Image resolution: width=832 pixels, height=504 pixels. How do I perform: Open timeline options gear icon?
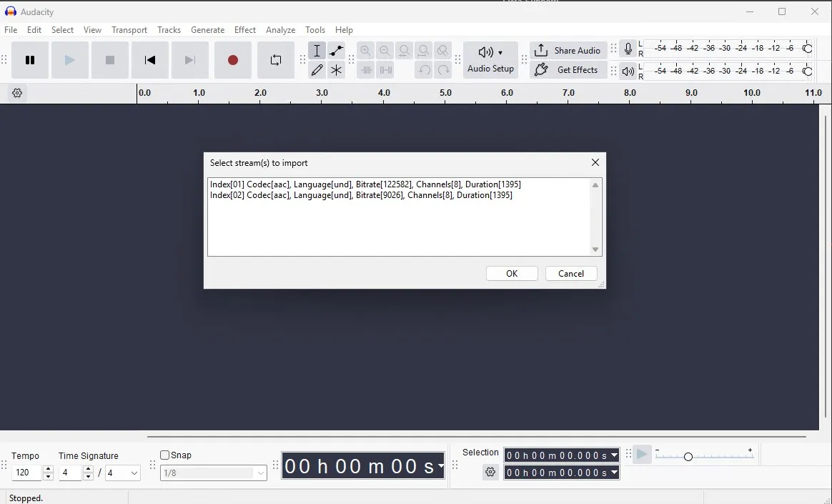click(18, 93)
